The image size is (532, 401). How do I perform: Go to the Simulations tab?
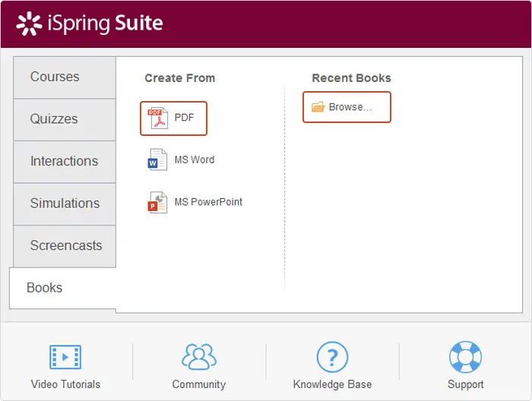[65, 204]
